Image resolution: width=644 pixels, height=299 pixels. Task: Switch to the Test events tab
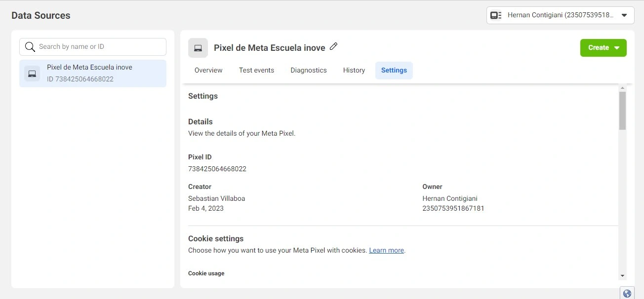click(256, 70)
